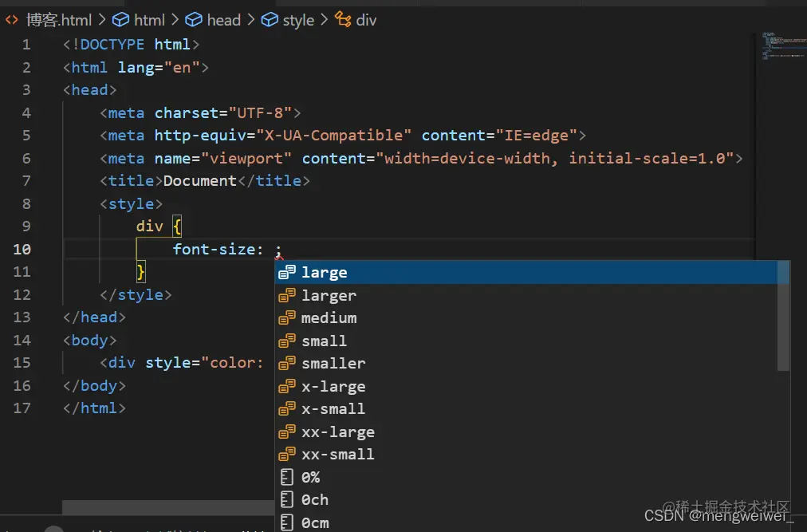Choose 'smaller' autocomplete entry
Viewport: 807px width, 532px height.
[x=526, y=363]
